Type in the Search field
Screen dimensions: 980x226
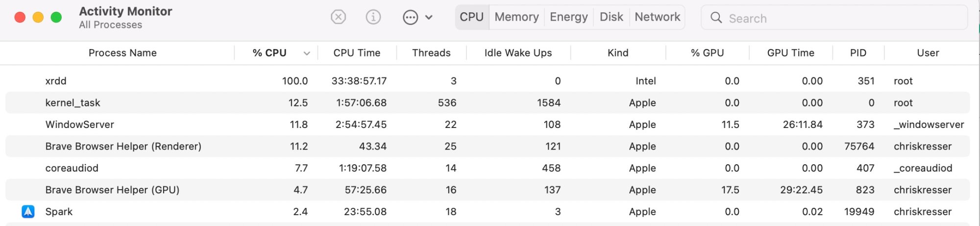[x=843, y=18]
